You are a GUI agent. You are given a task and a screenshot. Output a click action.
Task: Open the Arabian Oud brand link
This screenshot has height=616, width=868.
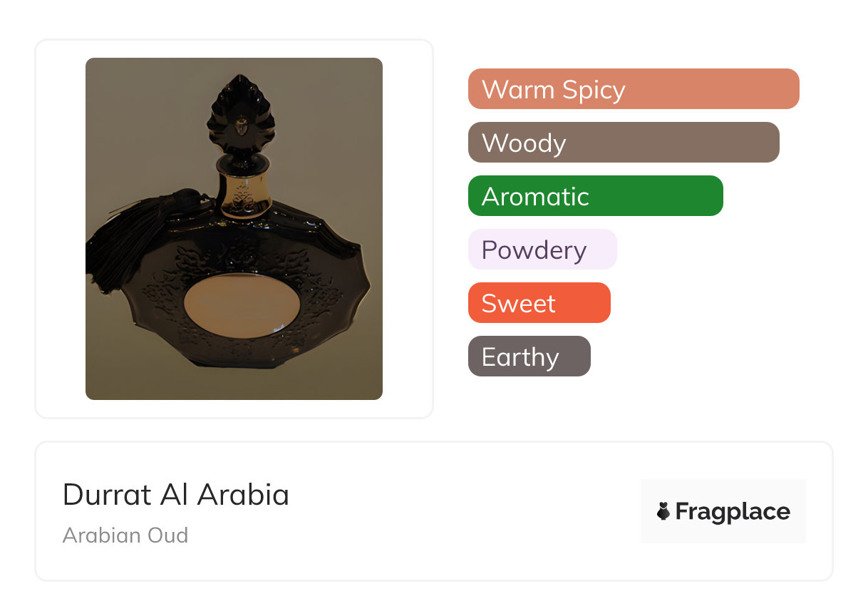coord(125,535)
